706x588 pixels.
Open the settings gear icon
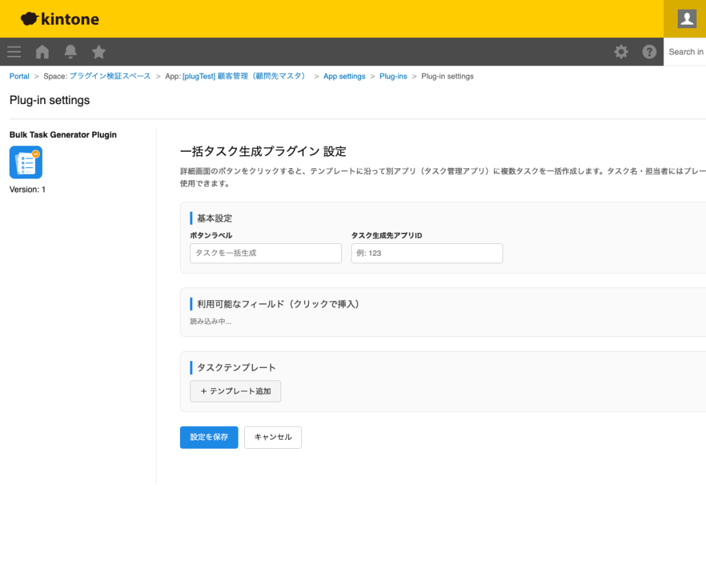(x=621, y=52)
